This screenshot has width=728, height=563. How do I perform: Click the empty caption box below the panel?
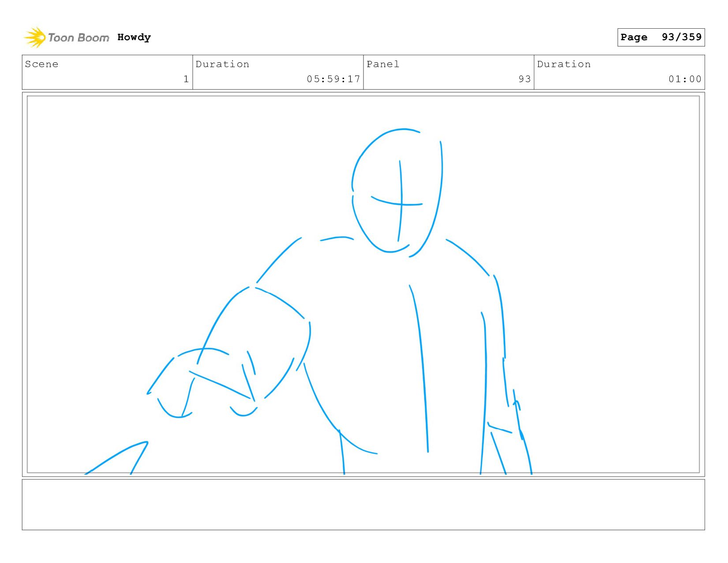point(364,505)
